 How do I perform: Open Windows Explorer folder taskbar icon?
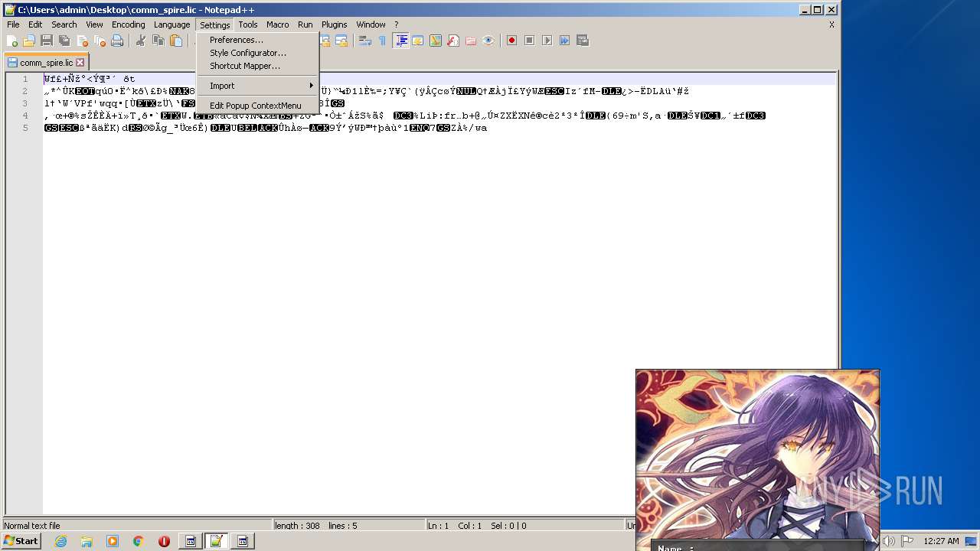87,541
